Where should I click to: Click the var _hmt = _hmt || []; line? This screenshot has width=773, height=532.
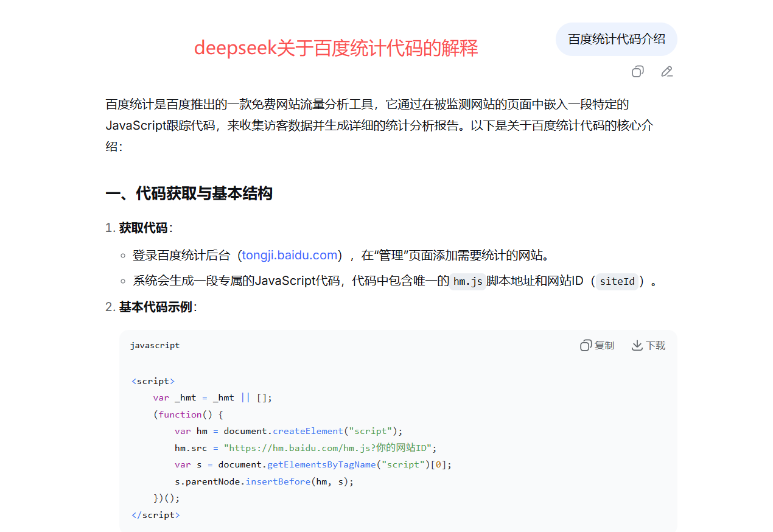point(212,397)
